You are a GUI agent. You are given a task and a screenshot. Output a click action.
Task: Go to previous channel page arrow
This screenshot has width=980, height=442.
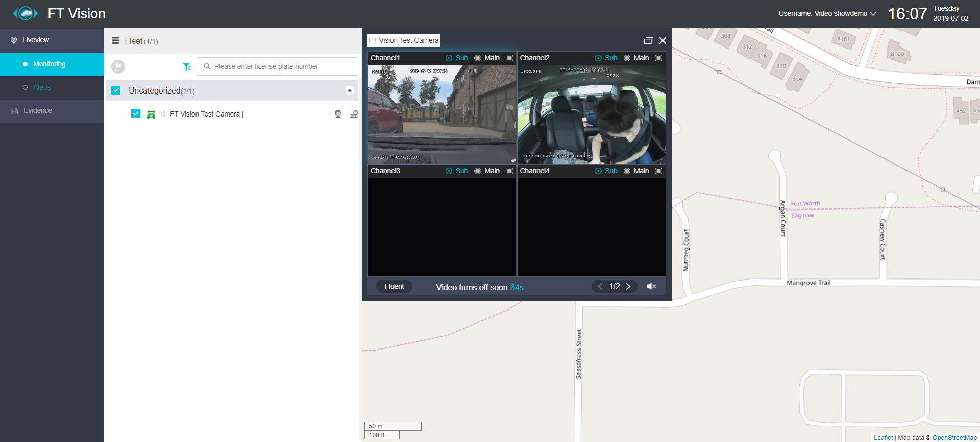point(600,286)
